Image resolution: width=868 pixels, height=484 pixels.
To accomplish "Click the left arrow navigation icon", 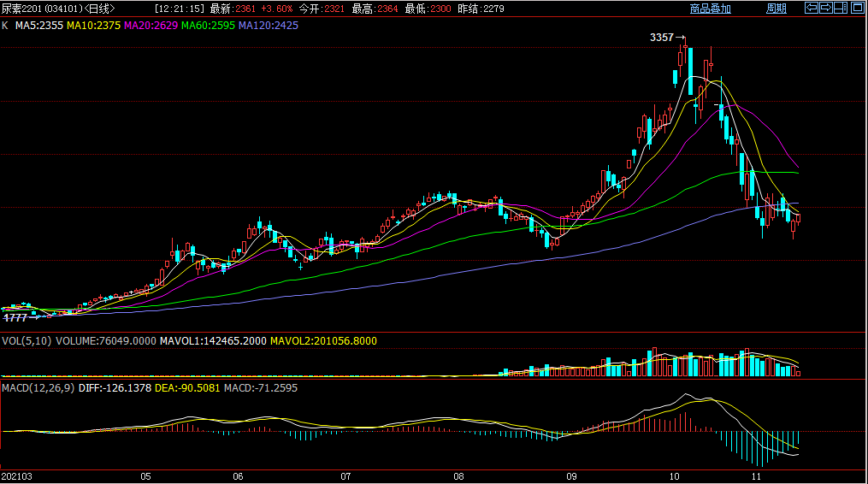I will coord(812,8).
